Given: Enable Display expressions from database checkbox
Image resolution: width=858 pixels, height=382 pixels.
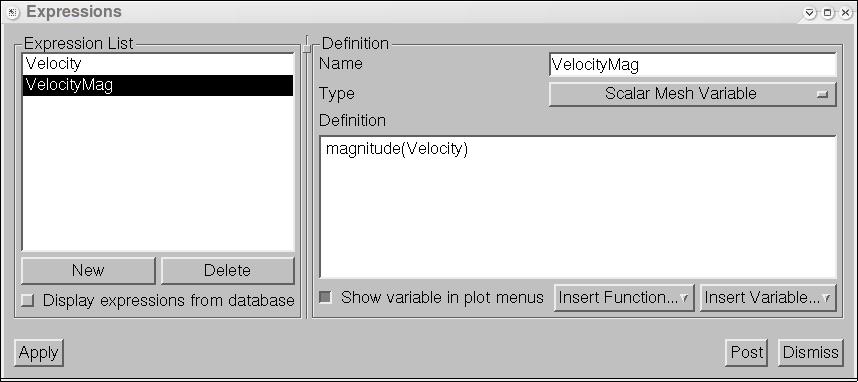Looking at the screenshot, I should click(27, 300).
